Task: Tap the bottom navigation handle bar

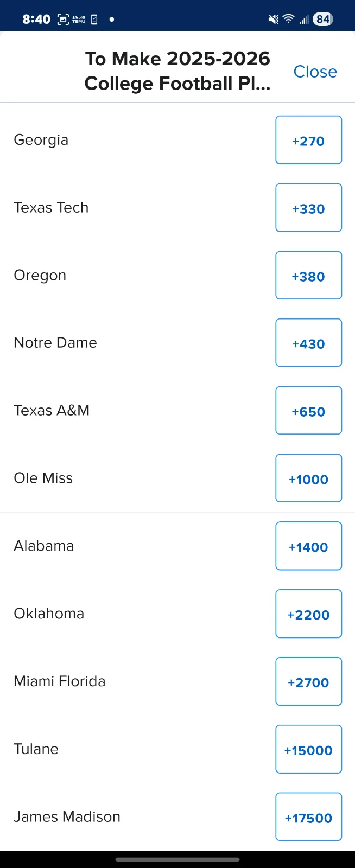Action: (177, 860)
